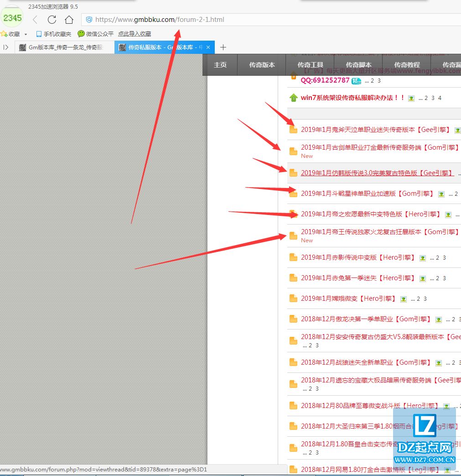Click the green pinned-thread arrow icon for win7 post
Image resolution: width=461 pixels, height=476 pixels.
point(293,98)
